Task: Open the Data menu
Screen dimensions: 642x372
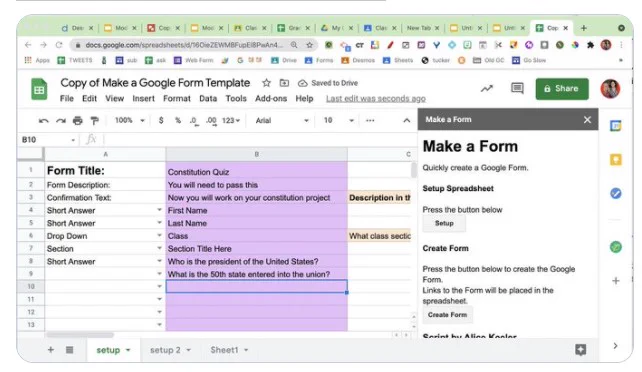Action: click(208, 99)
